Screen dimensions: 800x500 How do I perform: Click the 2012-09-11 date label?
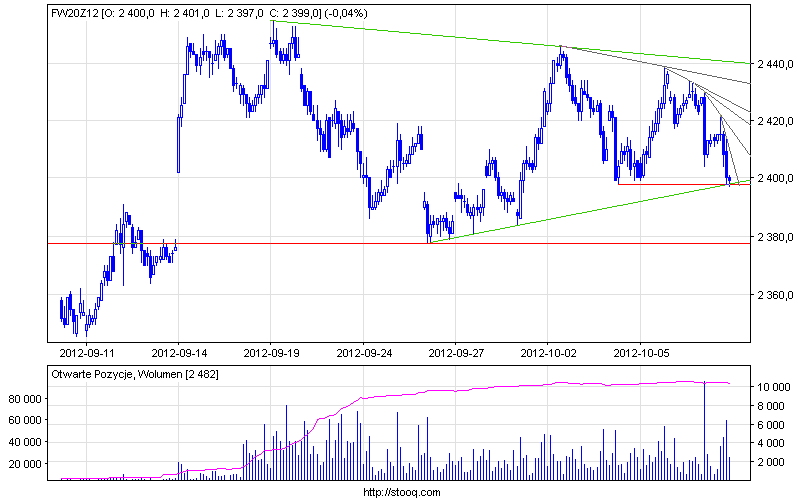pos(87,353)
